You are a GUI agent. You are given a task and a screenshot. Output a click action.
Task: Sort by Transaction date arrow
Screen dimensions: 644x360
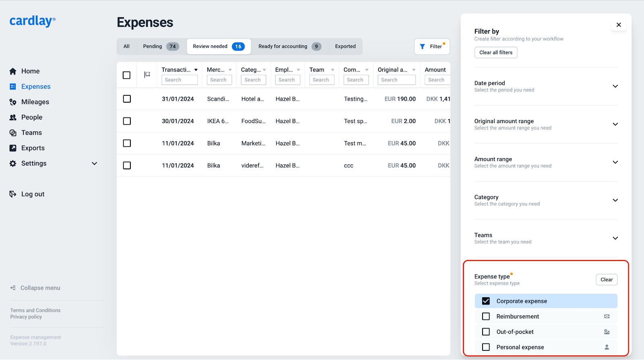coord(196,70)
